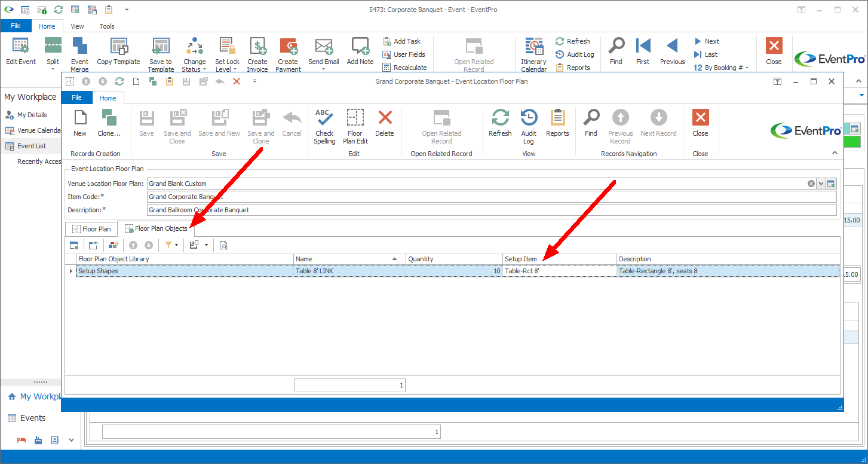Screen dimensions: 868x464
Task: Click the first grid toolbar window icon
Action: (74, 245)
